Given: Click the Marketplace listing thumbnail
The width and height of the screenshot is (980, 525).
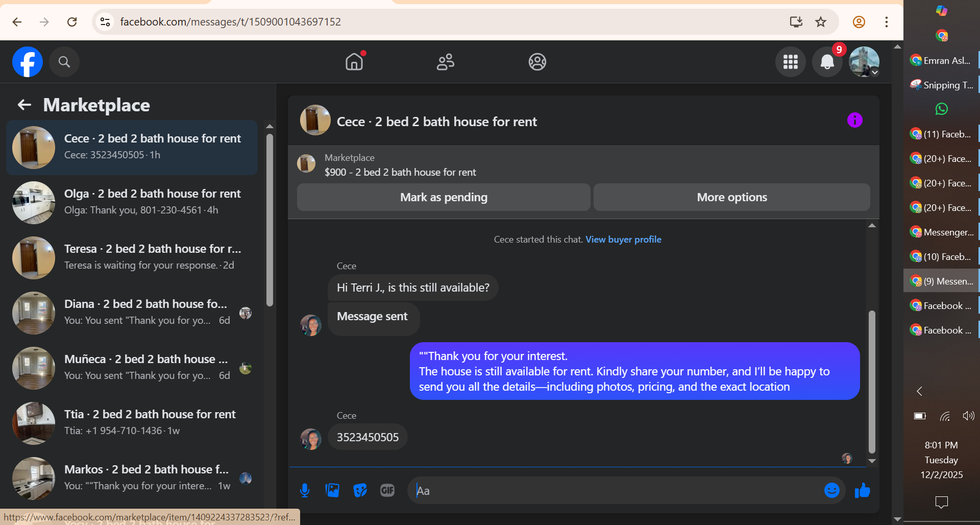Looking at the screenshot, I should pyautogui.click(x=306, y=164).
